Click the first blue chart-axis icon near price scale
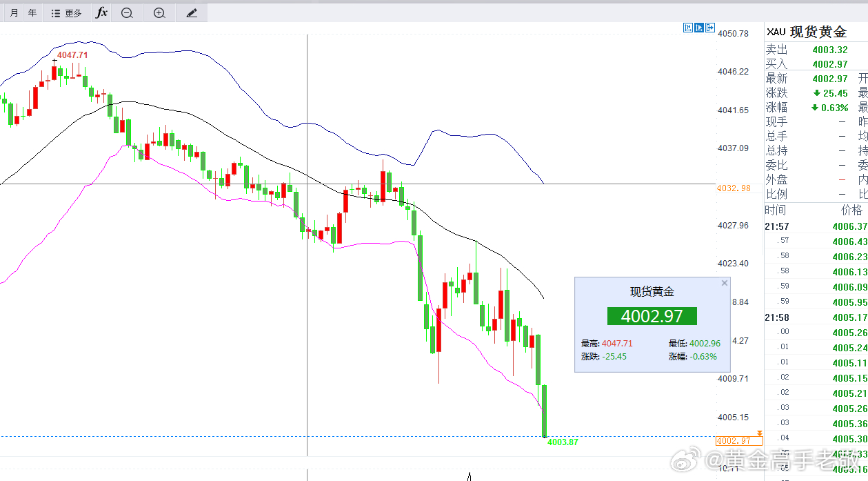The height and width of the screenshot is (481, 868). (x=688, y=28)
